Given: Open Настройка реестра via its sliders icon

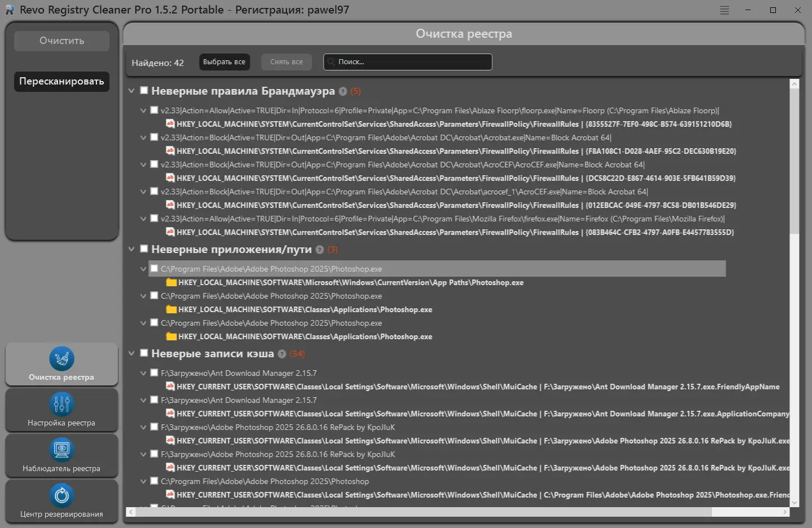Looking at the screenshot, I should [61, 404].
